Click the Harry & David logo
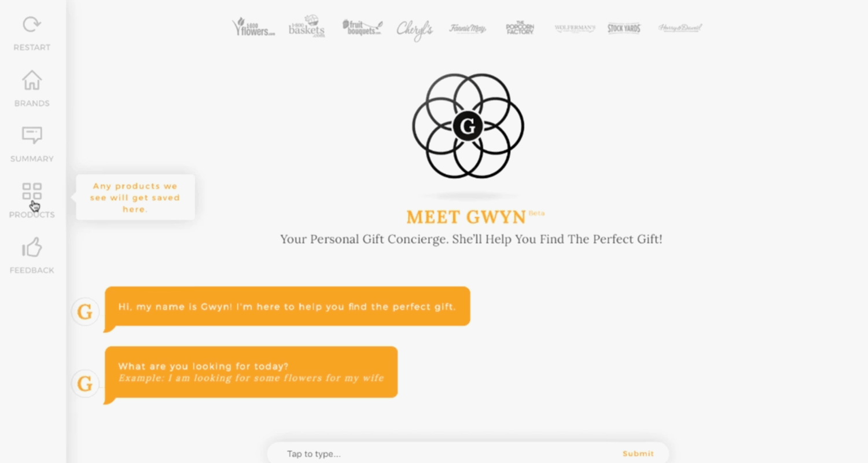The height and width of the screenshot is (463, 868). coord(680,28)
